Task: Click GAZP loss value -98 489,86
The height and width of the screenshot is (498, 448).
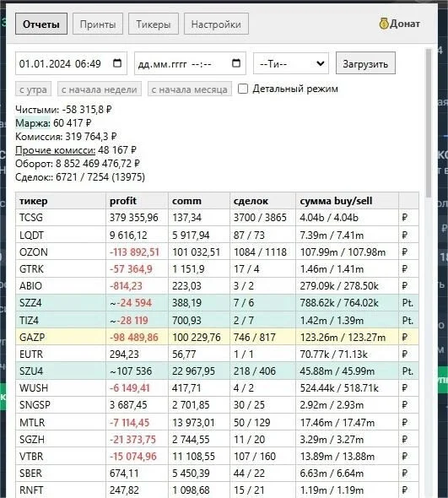Action: (133, 337)
